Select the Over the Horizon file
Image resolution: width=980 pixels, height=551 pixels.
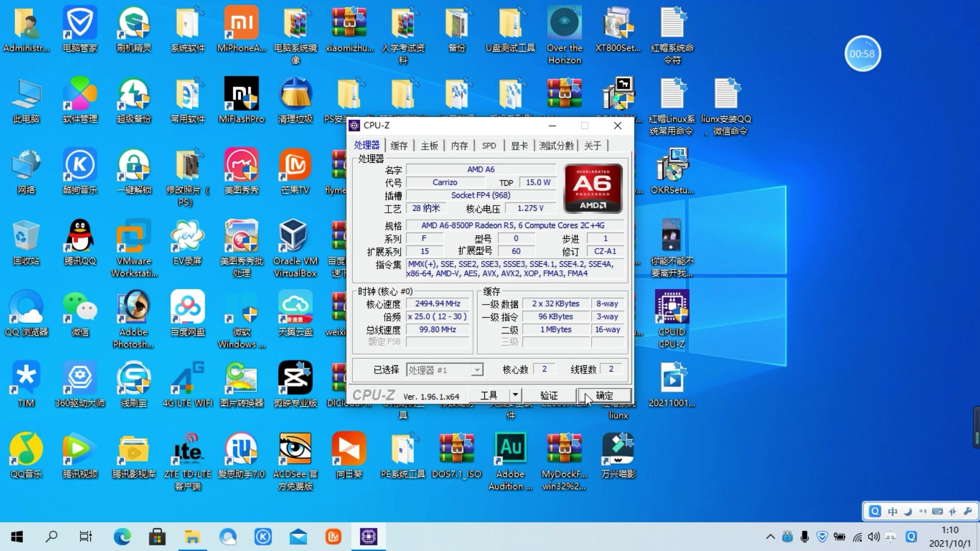pyautogui.click(x=565, y=35)
